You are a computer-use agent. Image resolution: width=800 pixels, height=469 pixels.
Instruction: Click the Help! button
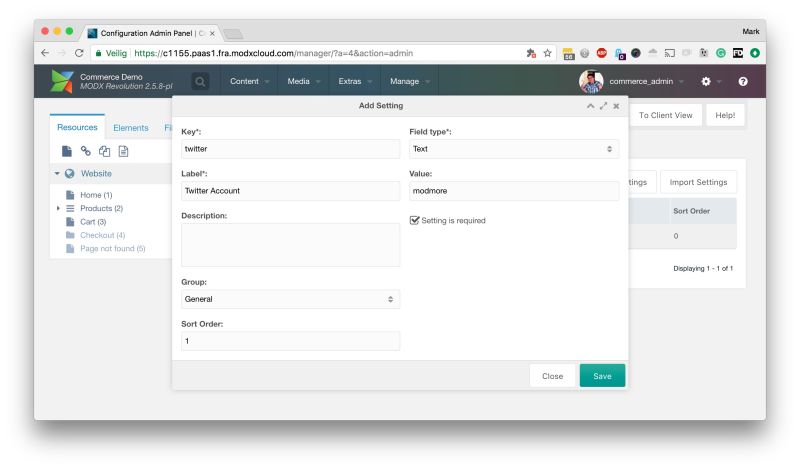point(725,115)
